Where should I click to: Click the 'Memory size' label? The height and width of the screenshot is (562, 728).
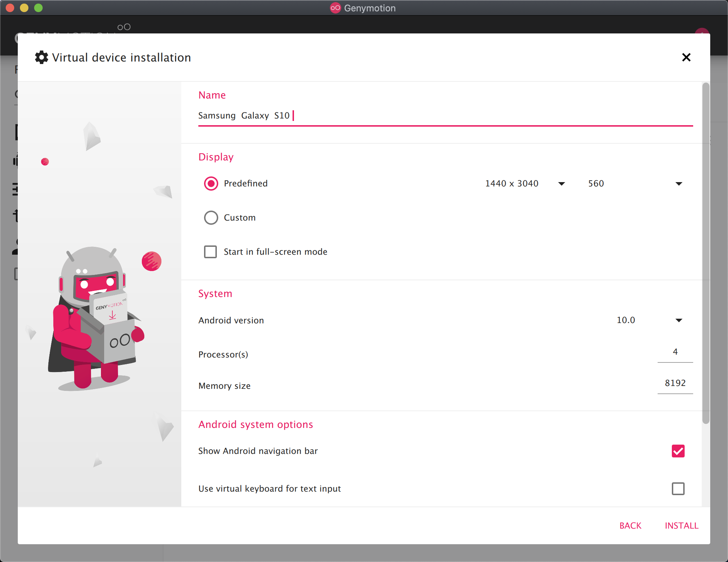coord(224,386)
